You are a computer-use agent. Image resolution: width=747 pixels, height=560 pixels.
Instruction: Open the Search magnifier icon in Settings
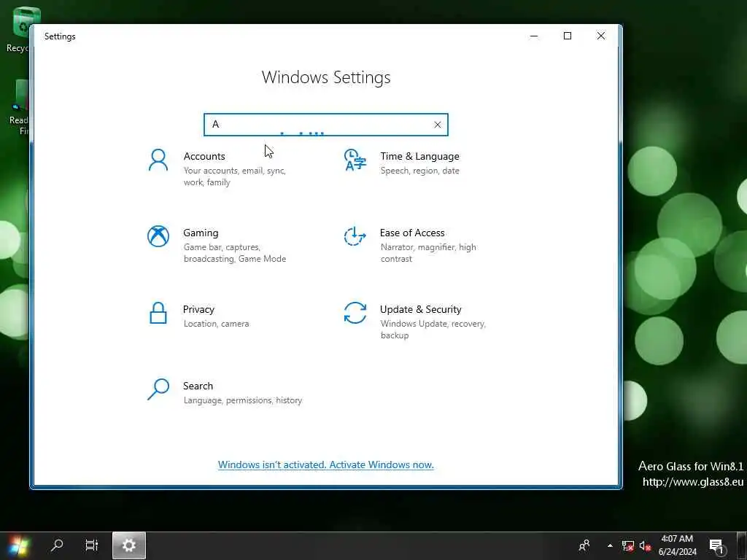click(x=158, y=389)
